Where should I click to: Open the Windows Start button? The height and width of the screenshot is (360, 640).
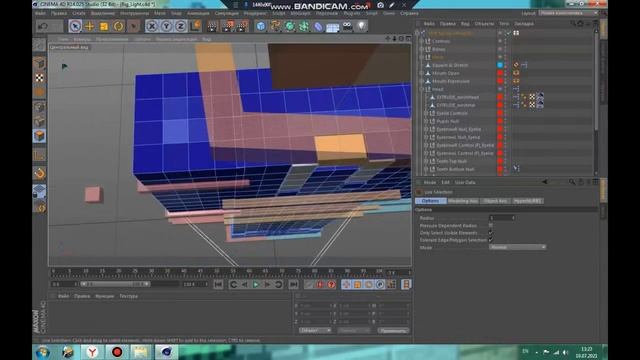(x=43, y=352)
